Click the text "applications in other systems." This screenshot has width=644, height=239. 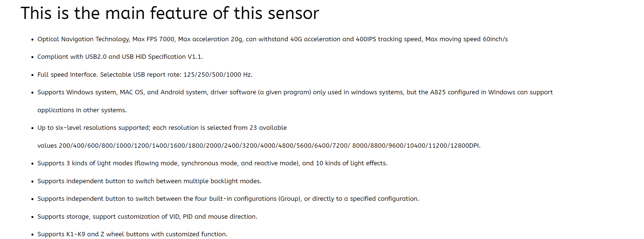point(82,110)
